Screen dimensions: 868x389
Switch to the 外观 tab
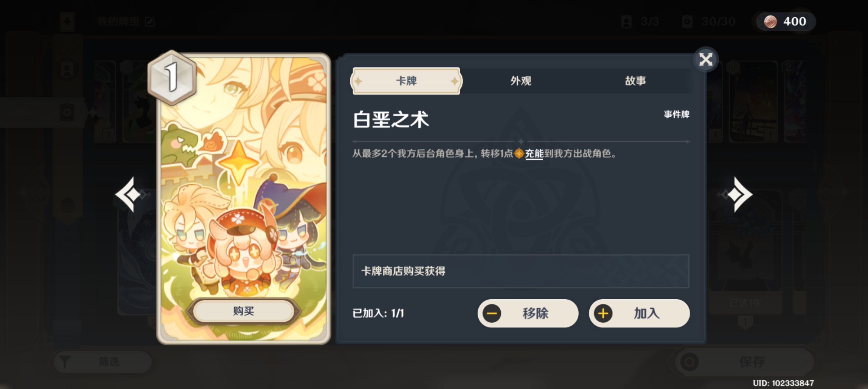coord(521,81)
